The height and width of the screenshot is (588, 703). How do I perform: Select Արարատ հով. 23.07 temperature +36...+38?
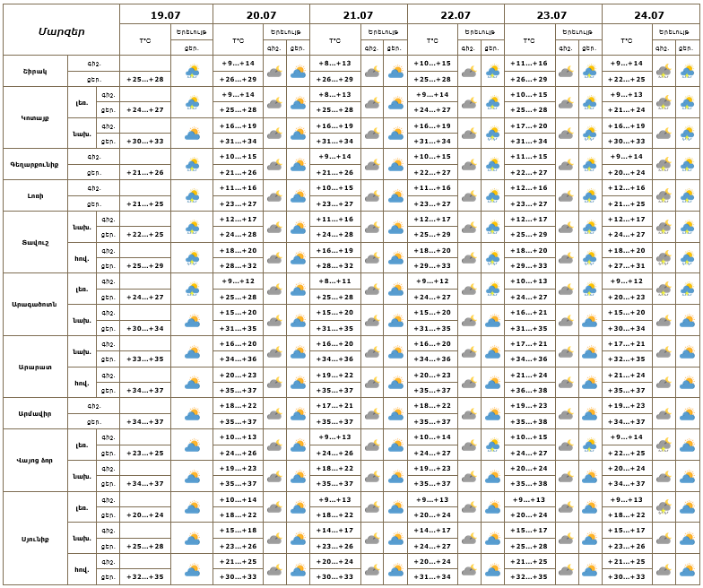point(529,391)
